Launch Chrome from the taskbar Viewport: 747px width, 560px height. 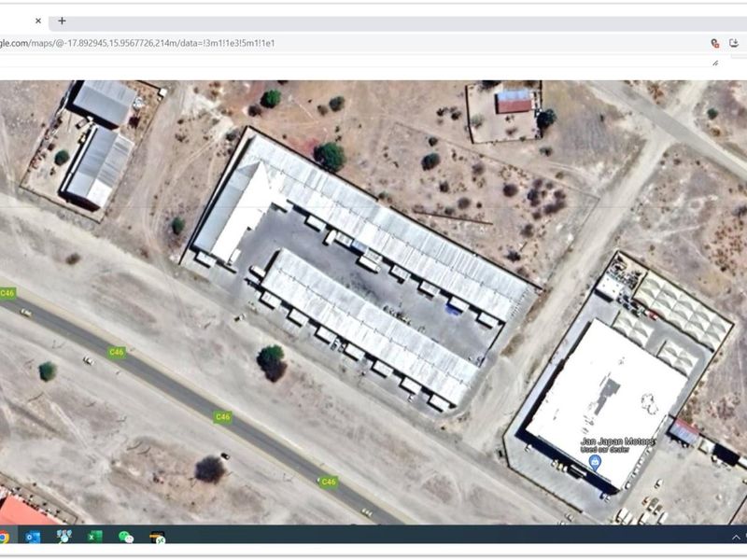5,538
